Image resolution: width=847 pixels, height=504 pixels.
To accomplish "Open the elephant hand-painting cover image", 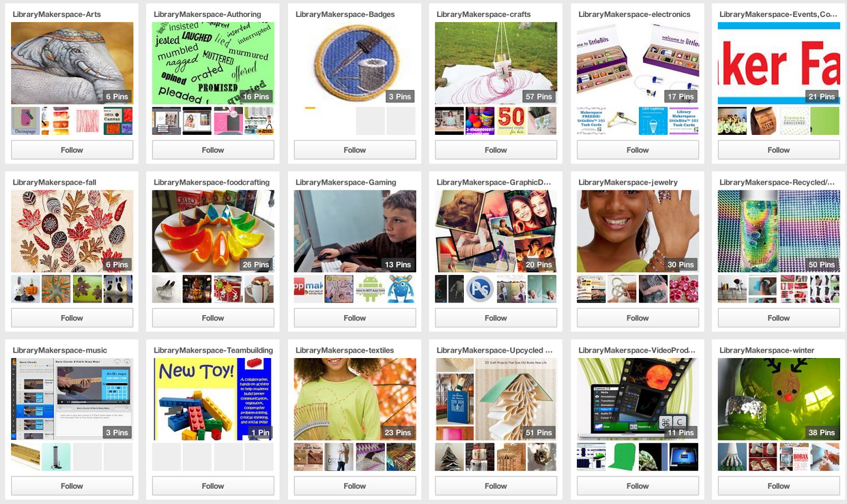I will 72,63.
